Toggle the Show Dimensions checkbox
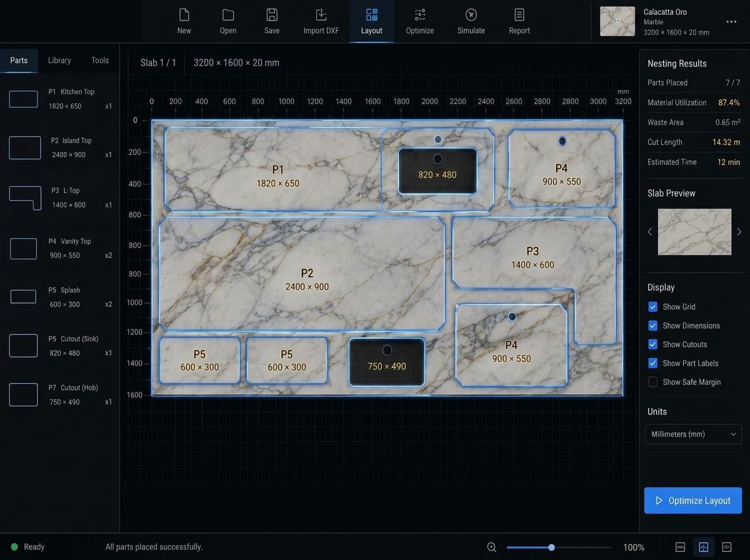 click(x=652, y=326)
